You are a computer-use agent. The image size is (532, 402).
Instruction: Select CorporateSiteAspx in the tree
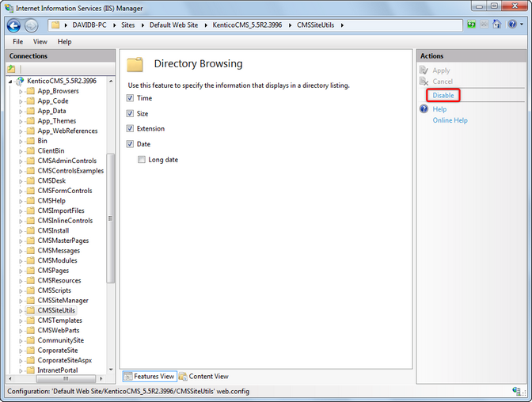pos(64,360)
